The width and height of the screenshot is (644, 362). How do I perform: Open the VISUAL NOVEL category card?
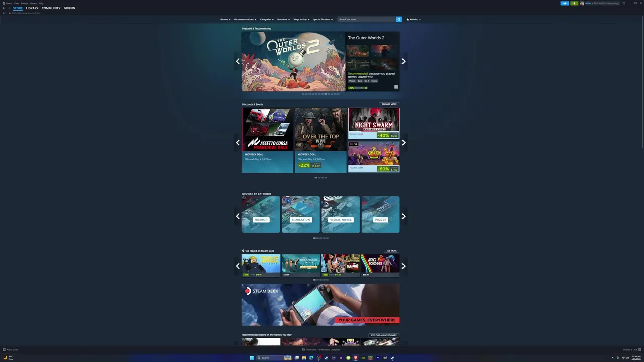341,215
